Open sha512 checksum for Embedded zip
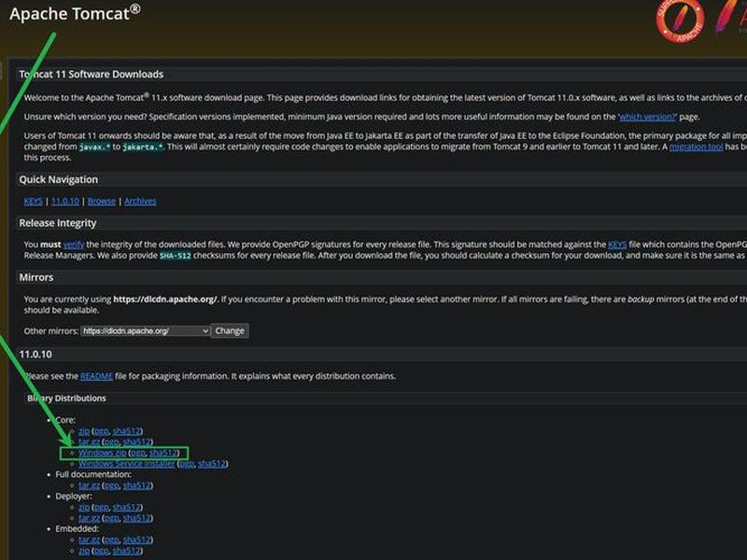This screenshot has width=747, height=560. tap(126, 551)
